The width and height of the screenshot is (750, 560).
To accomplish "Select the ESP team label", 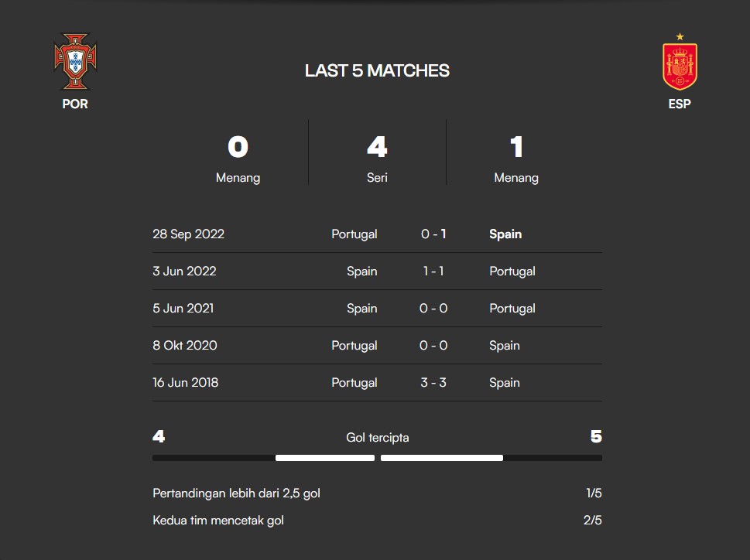I will (680, 104).
